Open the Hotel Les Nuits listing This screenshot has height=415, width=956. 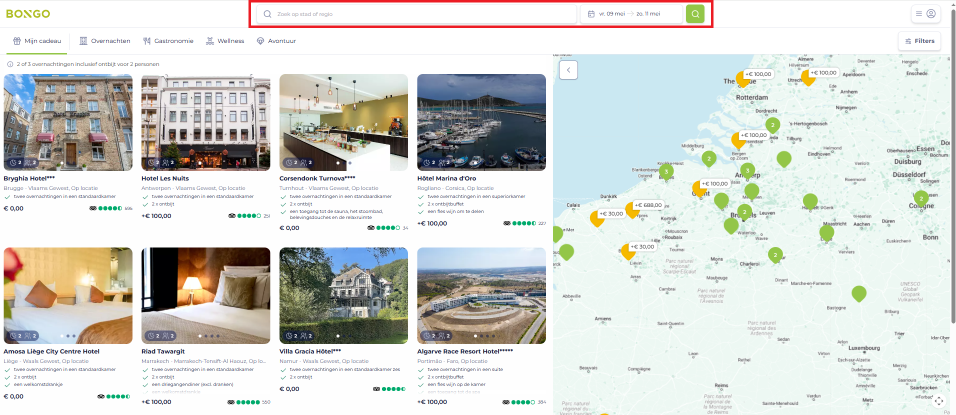click(166, 179)
